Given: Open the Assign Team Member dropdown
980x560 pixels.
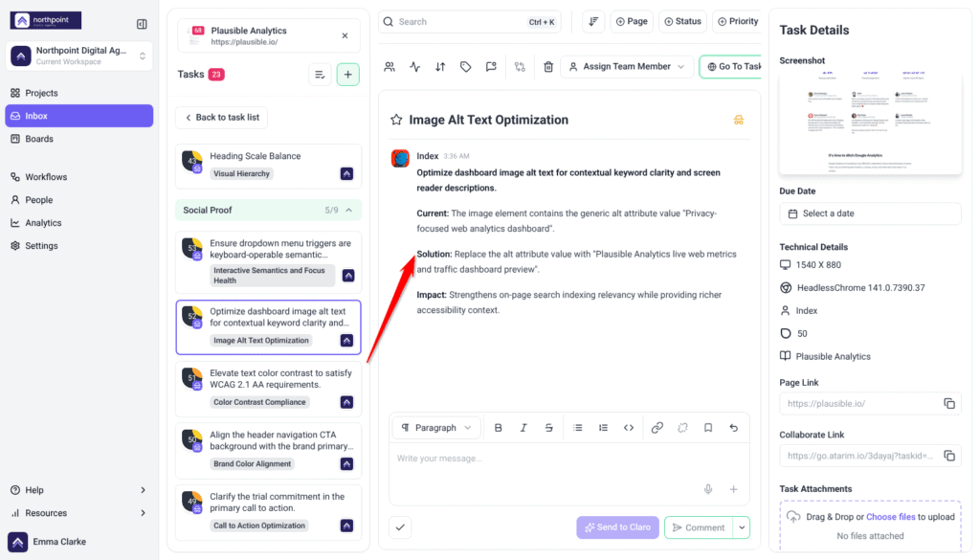Looking at the screenshot, I should (x=627, y=66).
